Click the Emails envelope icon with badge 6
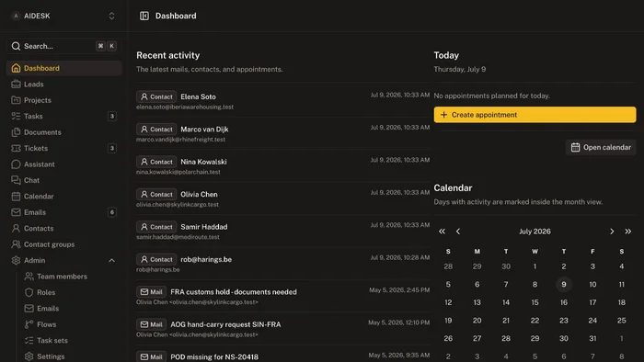 (x=16, y=212)
